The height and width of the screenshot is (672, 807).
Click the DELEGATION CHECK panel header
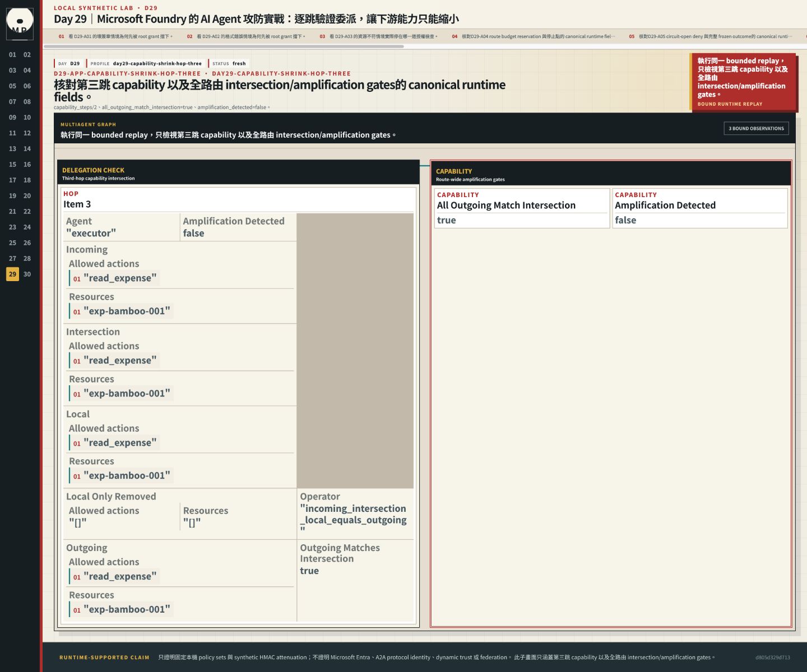tap(238, 172)
